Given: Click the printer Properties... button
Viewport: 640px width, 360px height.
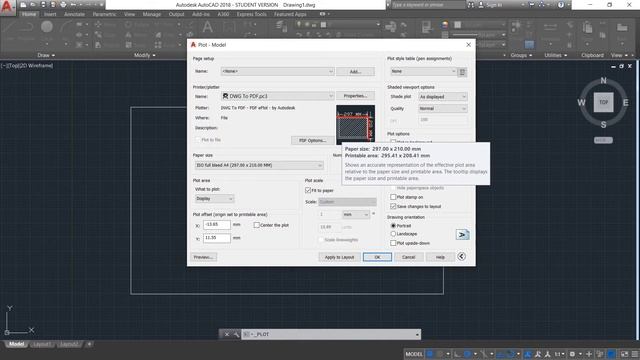Looking at the screenshot, I should (355, 96).
